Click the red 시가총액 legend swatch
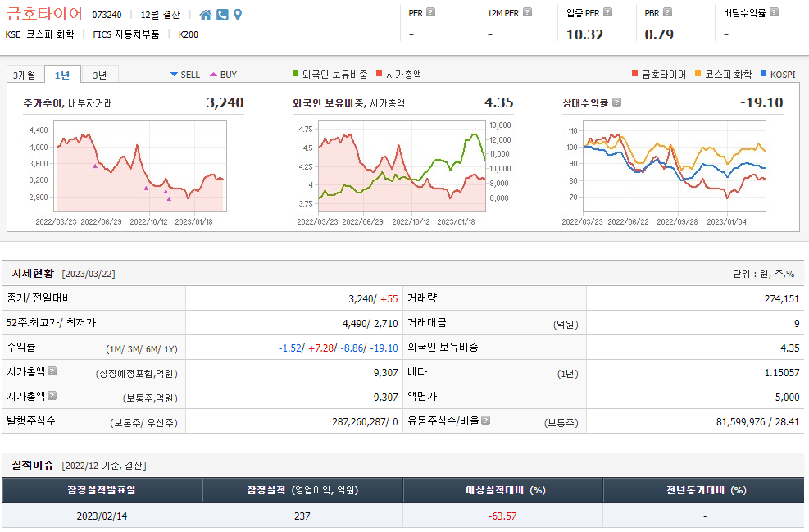 click(380, 74)
